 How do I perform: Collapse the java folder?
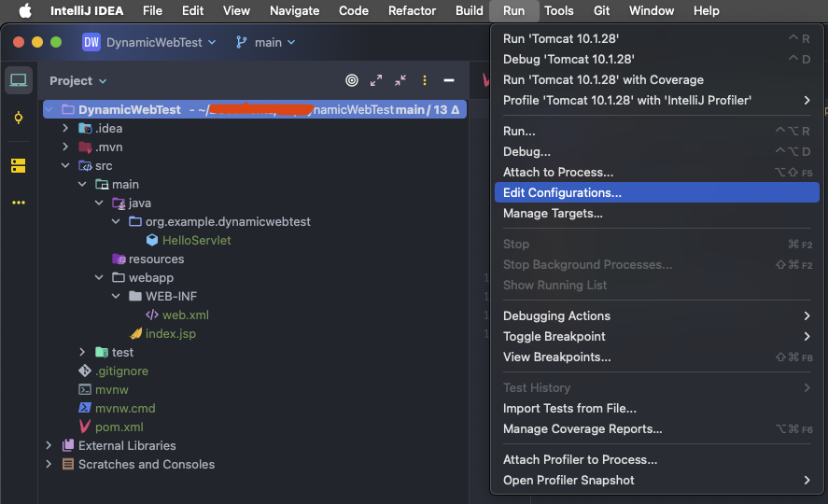[x=99, y=203]
